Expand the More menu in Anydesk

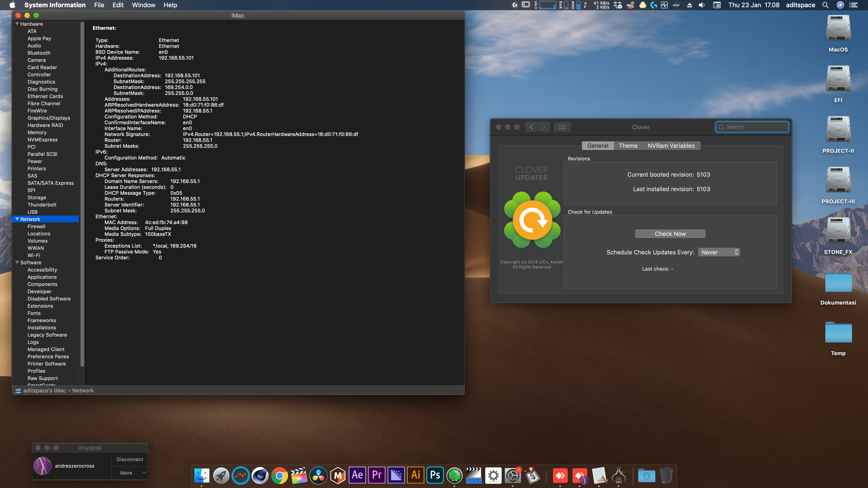(x=130, y=473)
